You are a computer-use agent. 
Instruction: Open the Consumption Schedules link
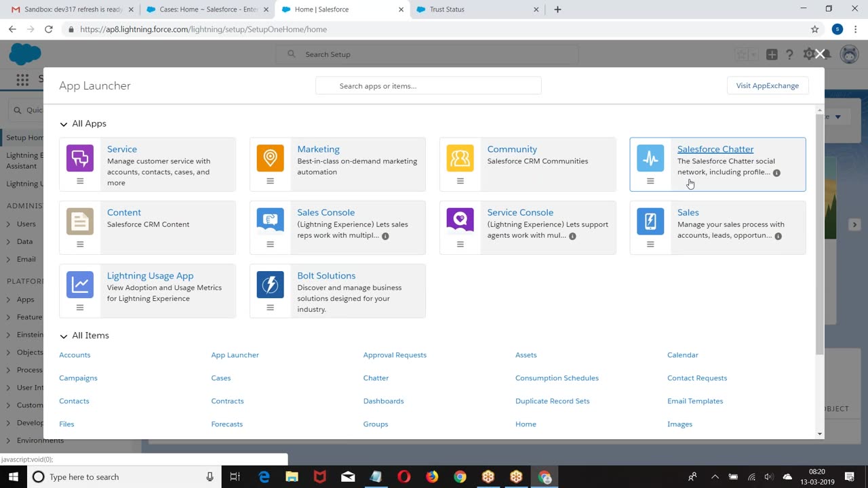pos(557,378)
